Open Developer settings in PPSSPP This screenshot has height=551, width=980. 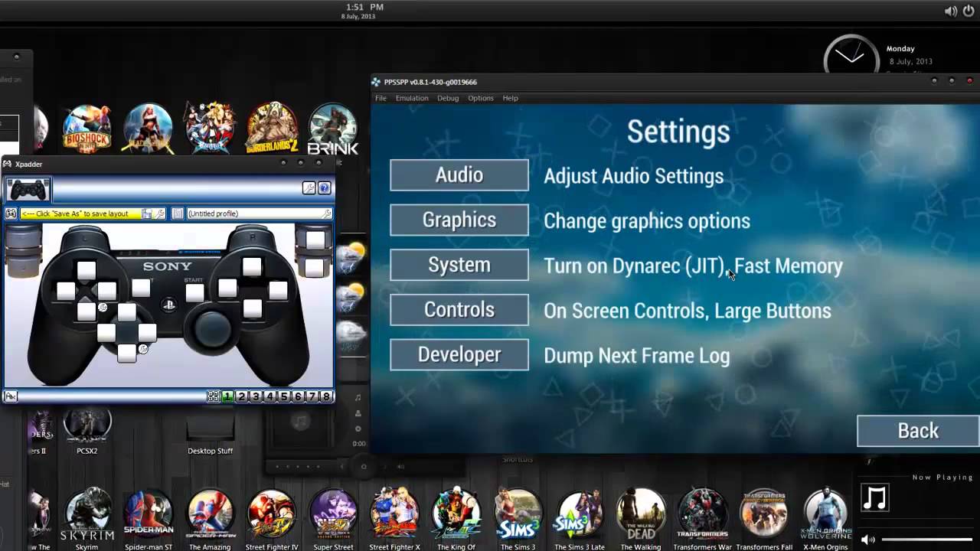[x=459, y=355]
